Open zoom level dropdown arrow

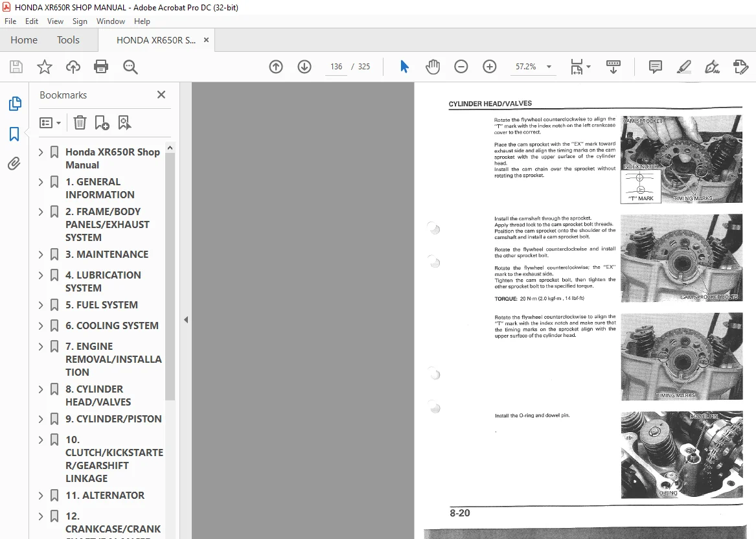[549, 67]
